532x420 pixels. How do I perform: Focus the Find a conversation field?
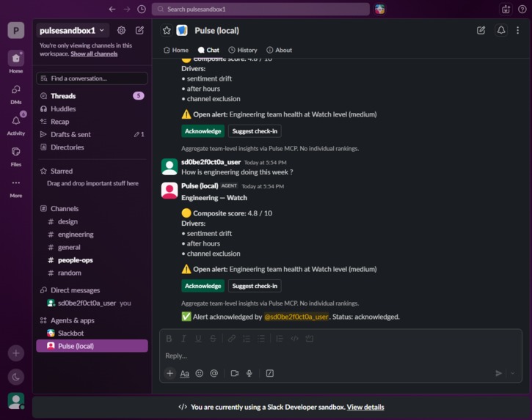click(92, 78)
